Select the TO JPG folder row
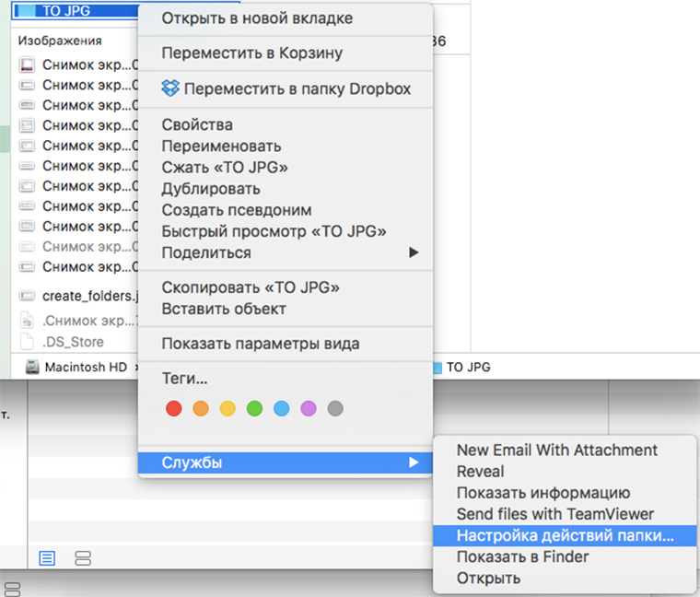The image size is (700, 597). [75, 11]
